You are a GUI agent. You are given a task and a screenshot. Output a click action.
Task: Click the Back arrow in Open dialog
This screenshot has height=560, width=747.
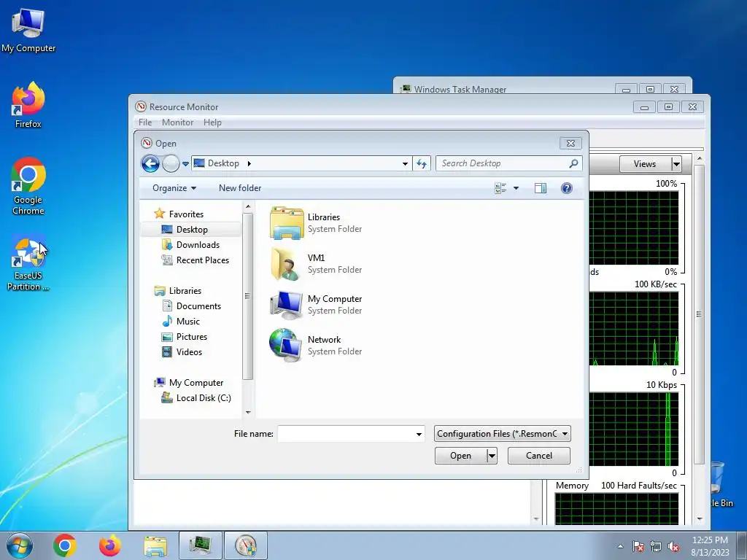pos(150,164)
